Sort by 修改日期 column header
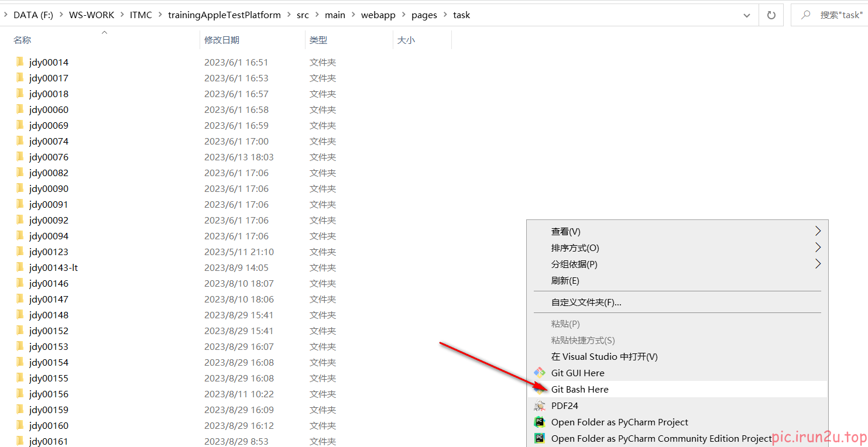 pyautogui.click(x=222, y=40)
